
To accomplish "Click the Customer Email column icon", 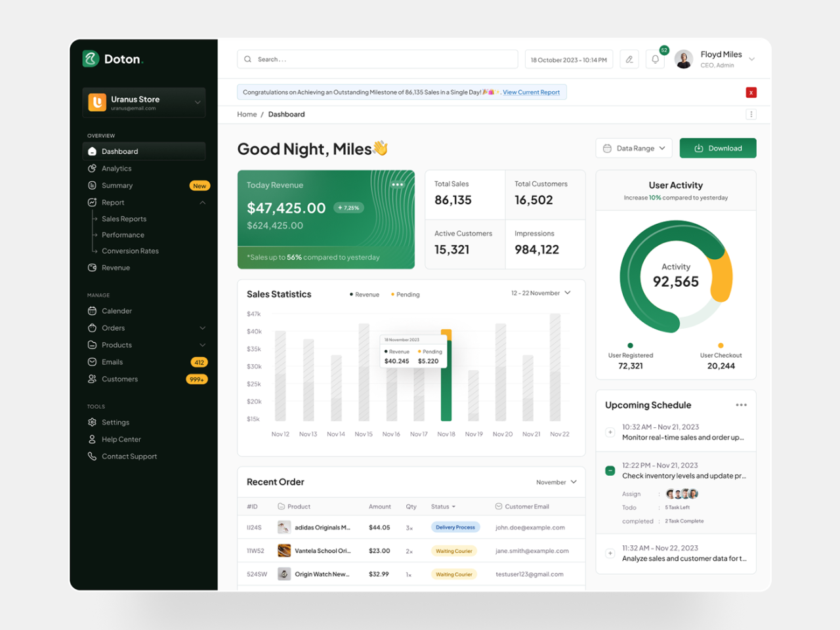I will pos(498,507).
